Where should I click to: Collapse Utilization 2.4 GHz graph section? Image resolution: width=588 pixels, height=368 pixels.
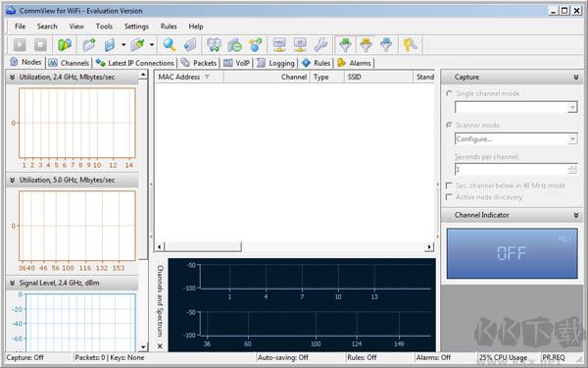point(13,77)
